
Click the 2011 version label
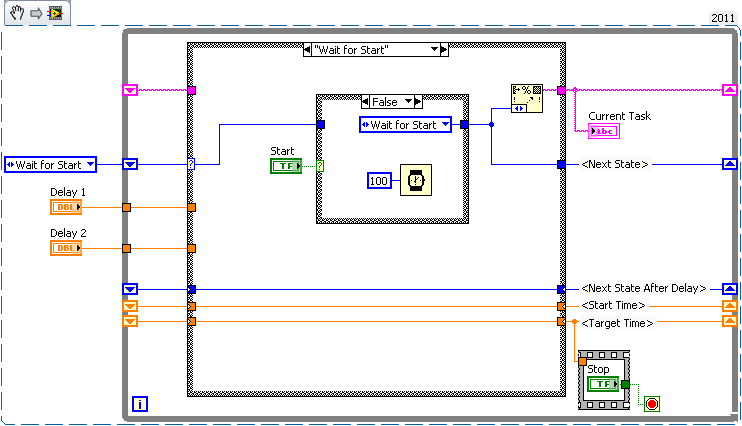(723, 18)
